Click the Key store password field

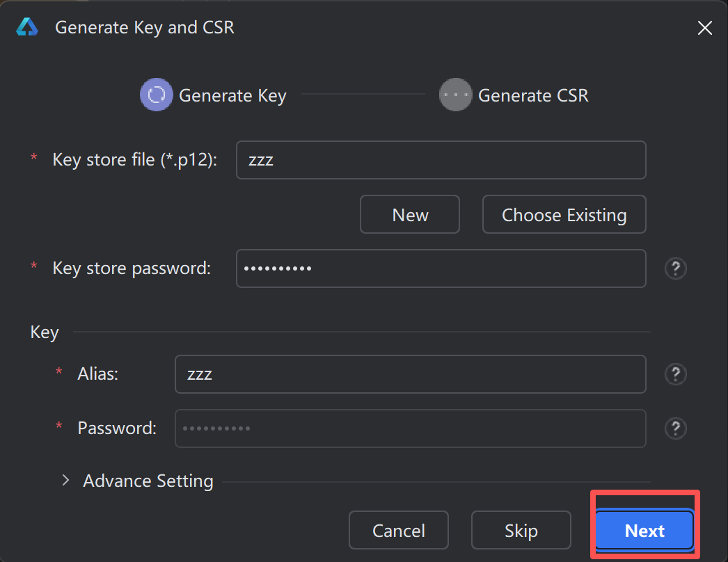pos(441,268)
